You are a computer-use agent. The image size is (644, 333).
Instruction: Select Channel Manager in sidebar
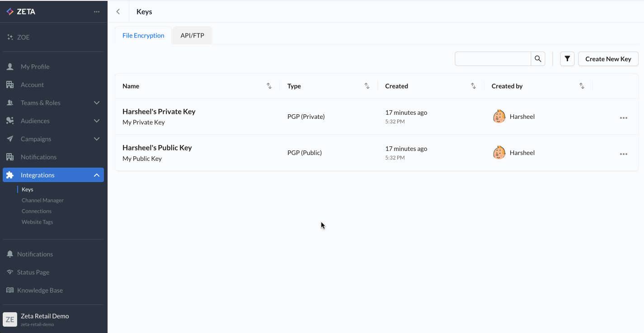click(42, 200)
